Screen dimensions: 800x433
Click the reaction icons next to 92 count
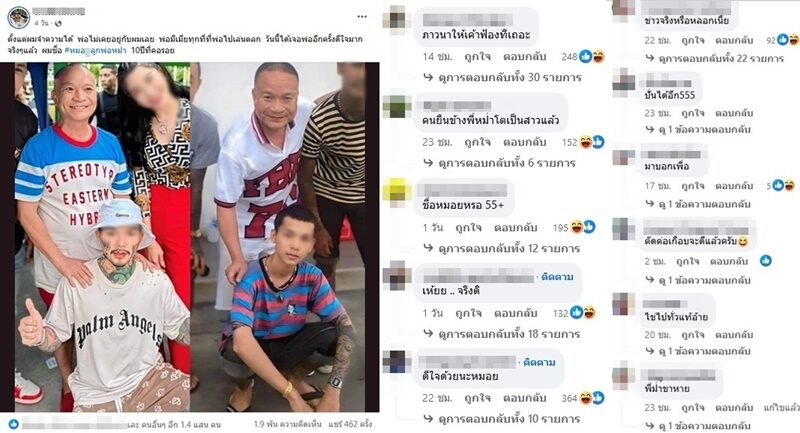788,40
